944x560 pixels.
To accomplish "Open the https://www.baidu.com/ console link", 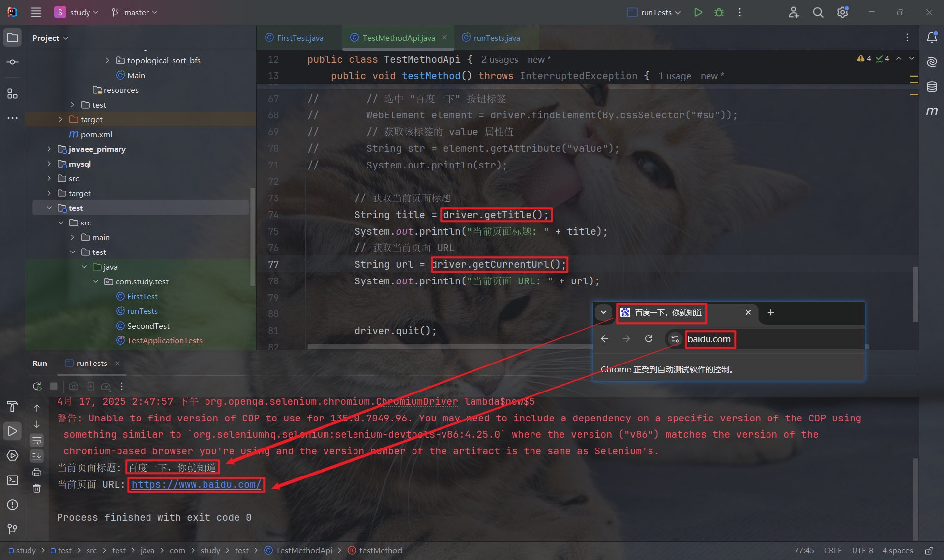I will [196, 484].
